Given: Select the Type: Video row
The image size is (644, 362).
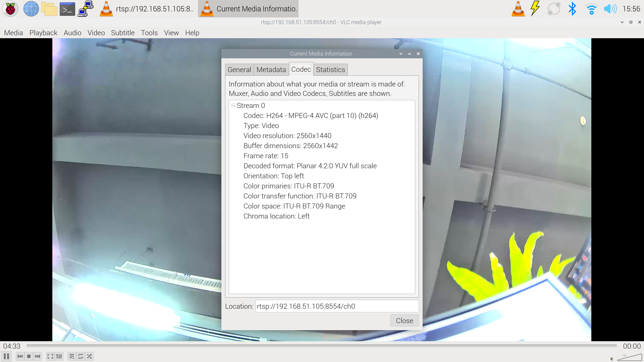Looking at the screenshot, I should point(261,126).
